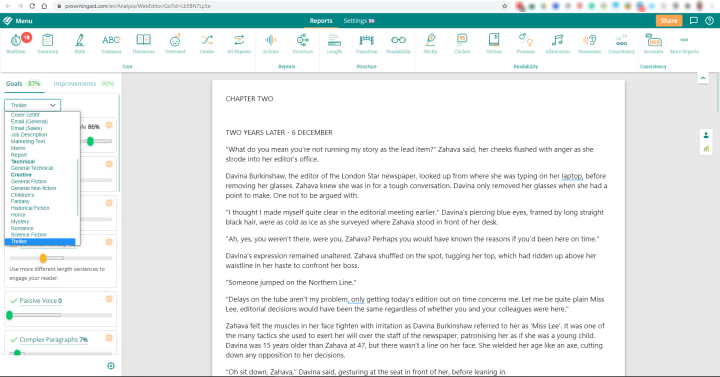The height and width of the screenshot is (377, 720).
Task: Run the Overused words report
Action: pyautogui.click(x=175, y=44)
